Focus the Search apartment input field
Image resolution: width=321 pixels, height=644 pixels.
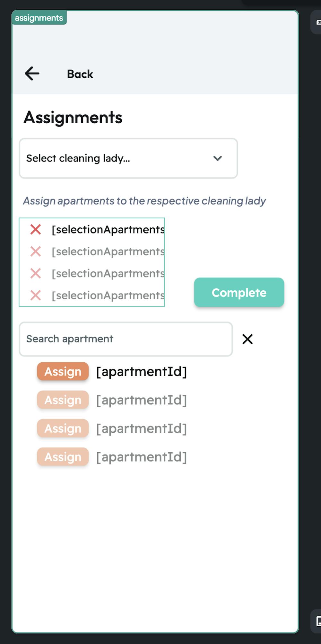point(126,339)
